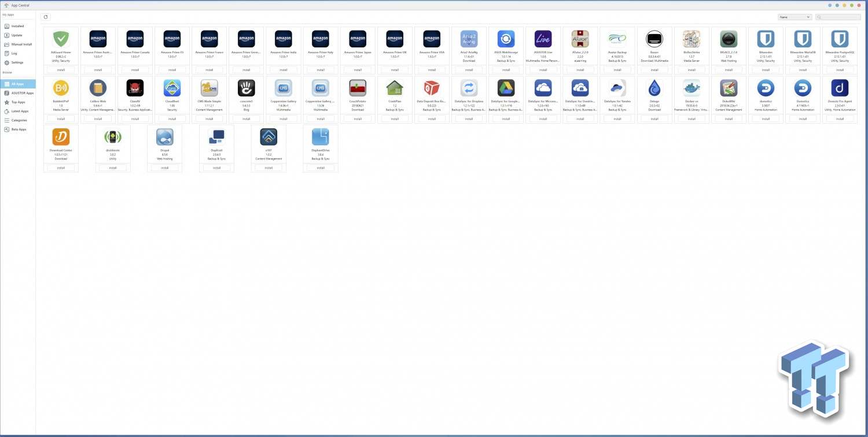Click the green window control dot
This screenshot has width=868, height=437.
click(851, 5)
